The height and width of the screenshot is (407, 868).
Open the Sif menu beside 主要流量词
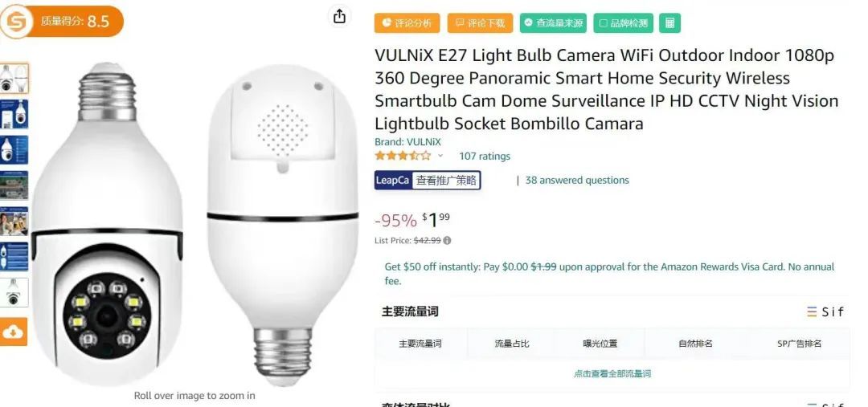(x=825, y=312)
